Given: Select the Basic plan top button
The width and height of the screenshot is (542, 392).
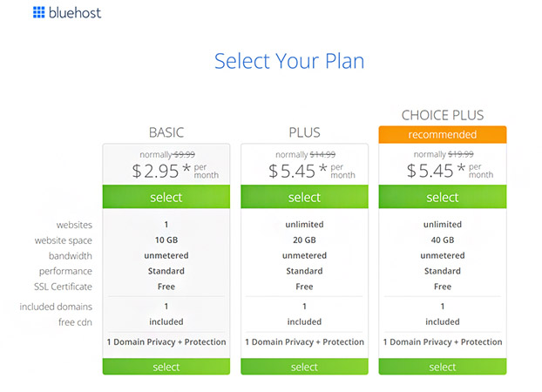Looking at the screenshot, I should coord(166,197).
